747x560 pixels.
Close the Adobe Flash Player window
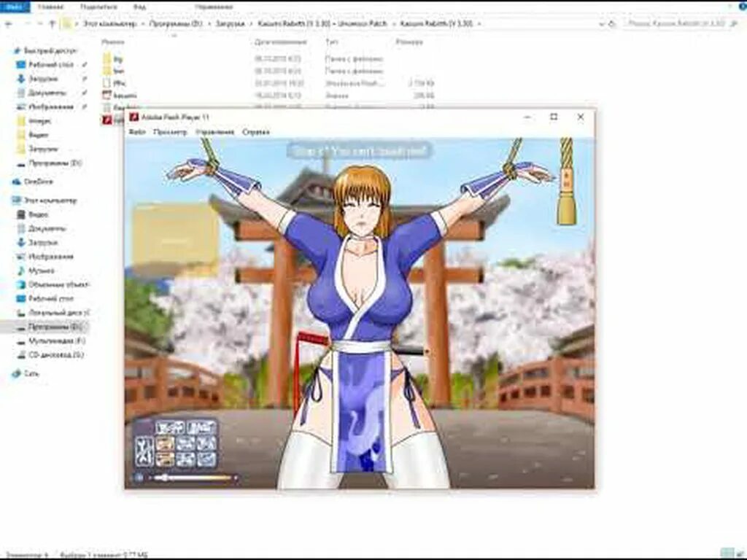[x=580, y=117]
